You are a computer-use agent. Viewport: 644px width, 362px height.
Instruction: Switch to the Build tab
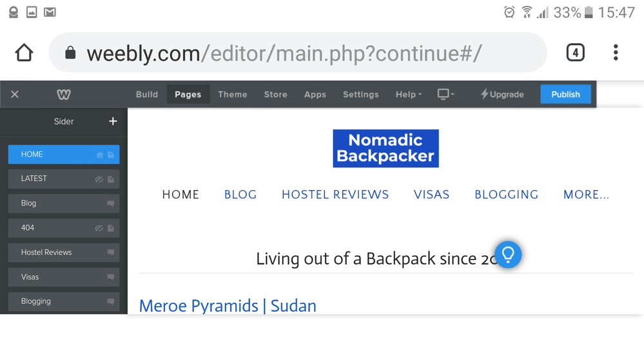(147, 94)
